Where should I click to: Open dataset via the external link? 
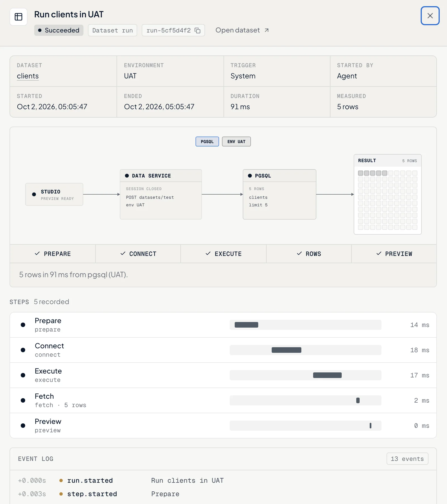[x=242, y=30]
